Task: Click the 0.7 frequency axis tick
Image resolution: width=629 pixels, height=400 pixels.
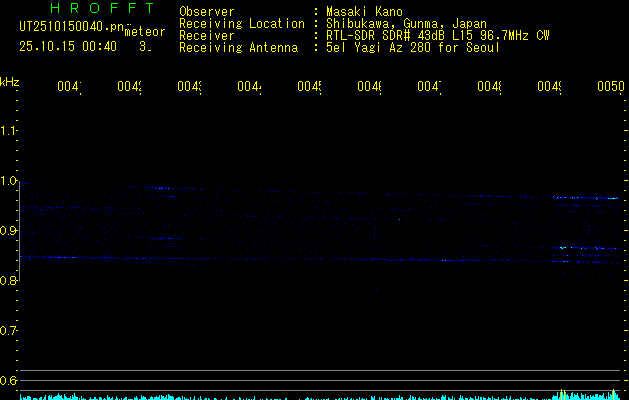Action: click(9, 331)
